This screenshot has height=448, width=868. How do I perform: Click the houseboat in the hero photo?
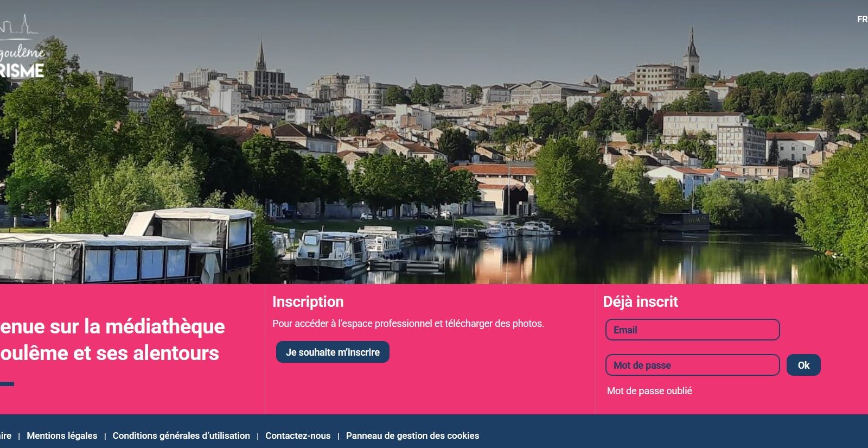(127, 247)
